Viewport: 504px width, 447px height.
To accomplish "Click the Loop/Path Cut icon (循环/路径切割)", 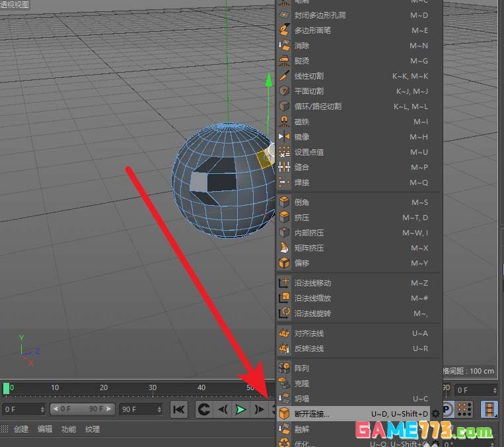I will coord(284,106).
